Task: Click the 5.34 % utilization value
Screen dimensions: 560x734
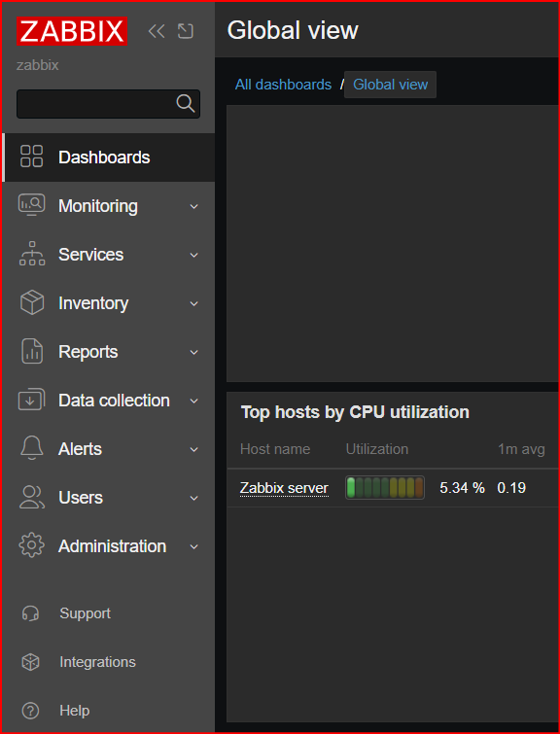Action: click(x=462, y=488)
